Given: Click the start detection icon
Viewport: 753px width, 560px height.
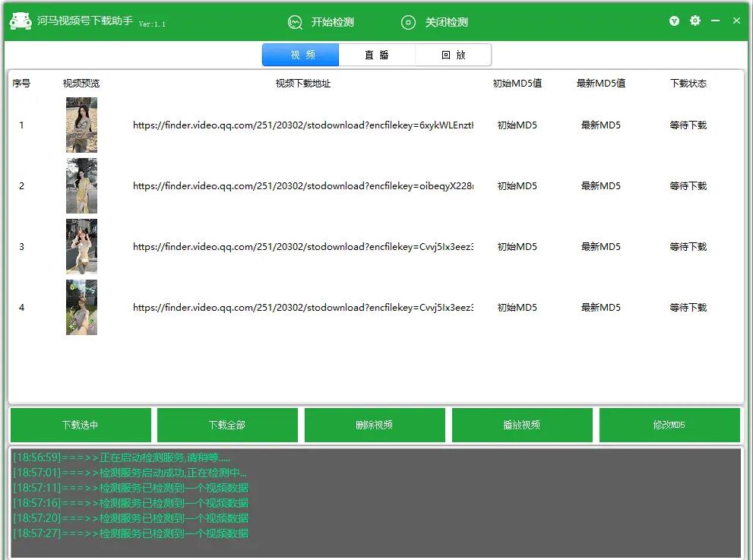Looking at the screenshot, I should tap(295, 22).
